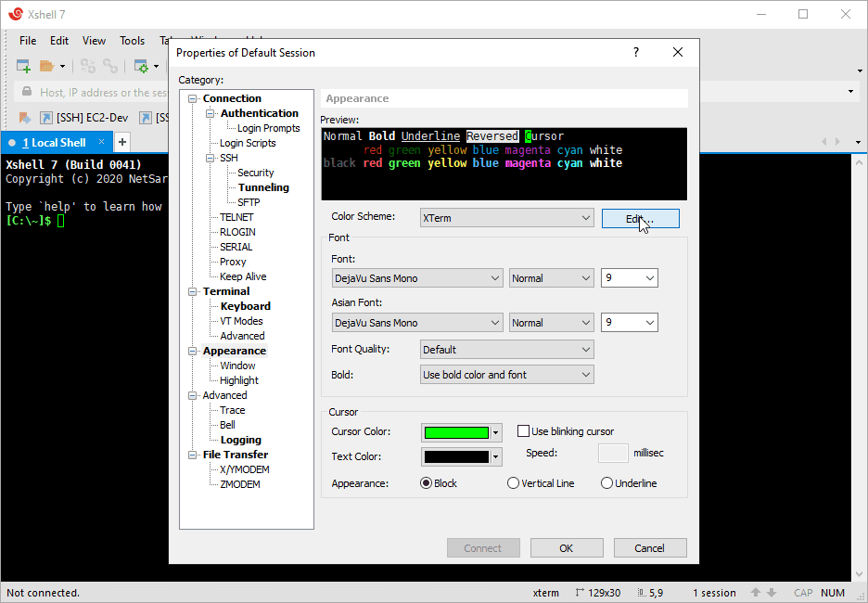Select Keyboard in the category tree

coord(245,306)
